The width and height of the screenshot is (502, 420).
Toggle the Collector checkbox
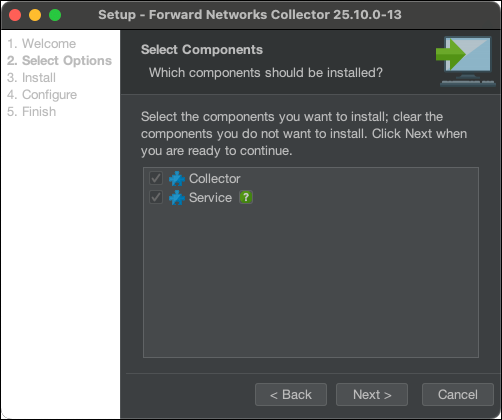156,178
